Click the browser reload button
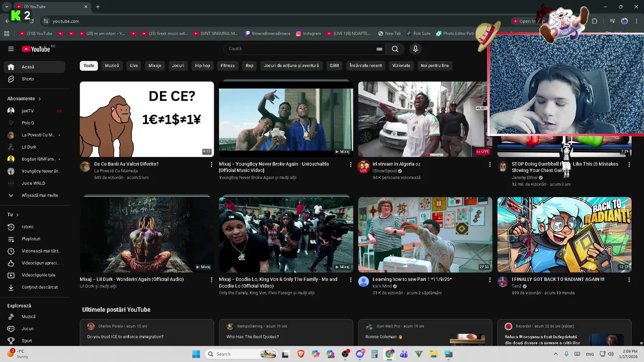 (31, 21)
